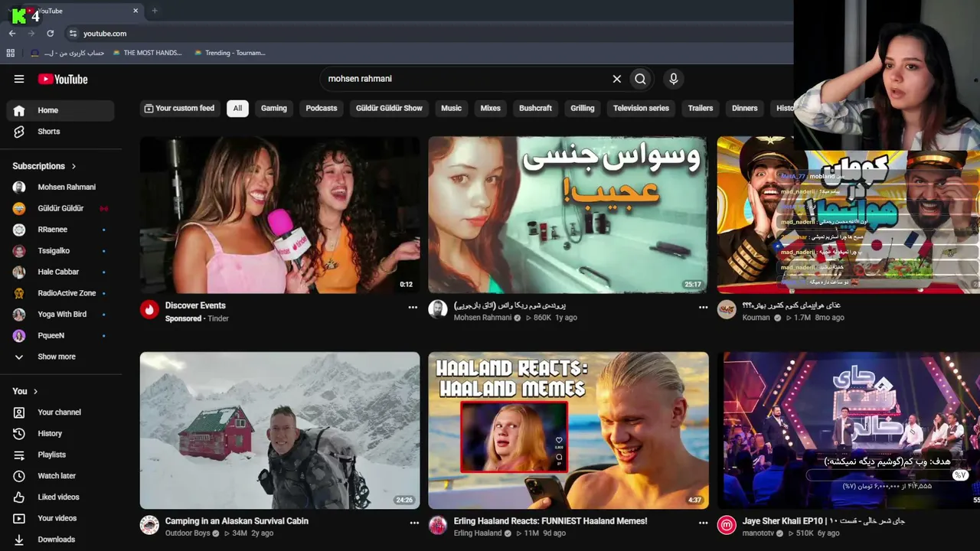Image resolution: width=980 pixels, height=551 pixels.
Task: Expand the Subscriptions section chevron
Action: pos(74,166)
